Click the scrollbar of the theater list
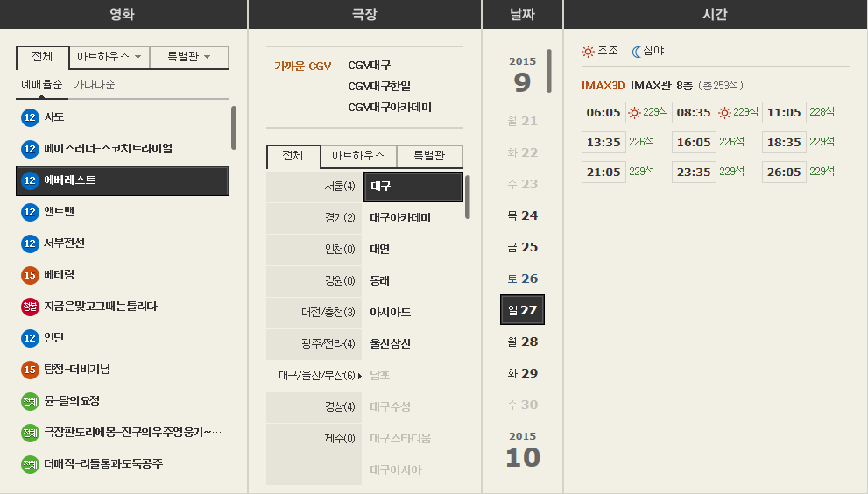This screenshot has width=868, height=494. (x=468, y=197)
